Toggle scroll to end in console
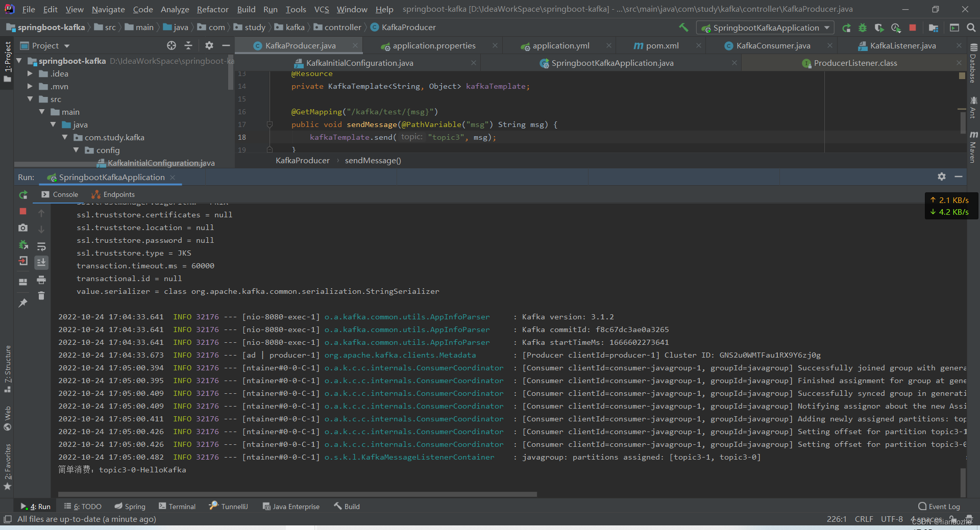The width and height of the screenshot is (980, 530). 41,263
